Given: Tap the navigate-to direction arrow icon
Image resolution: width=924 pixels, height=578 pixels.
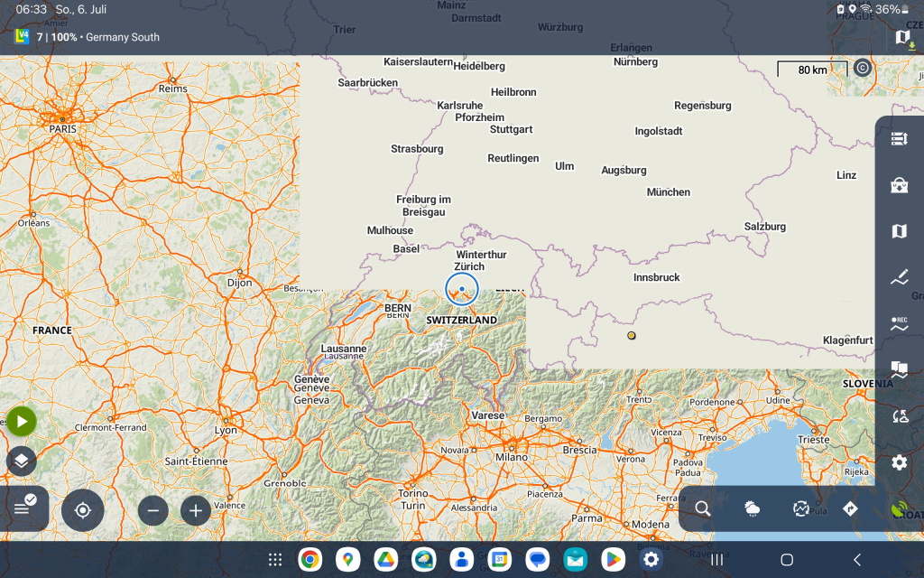Looking at the screenshot, I should [x=849, y=509].
